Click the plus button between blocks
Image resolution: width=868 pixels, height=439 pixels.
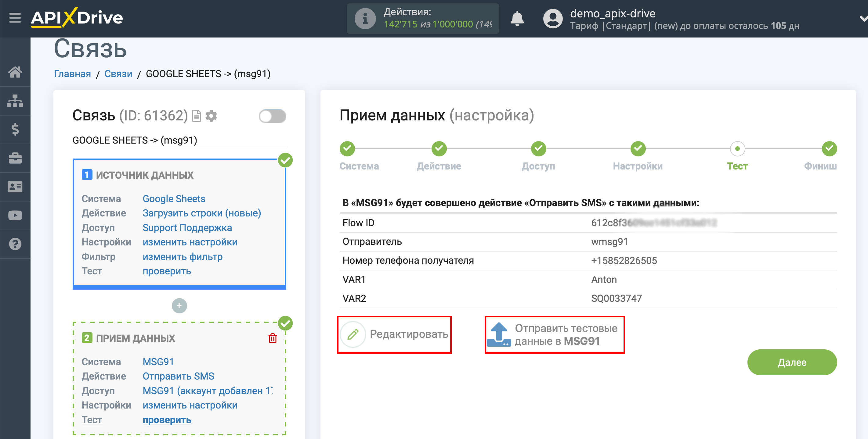point(179,305)
